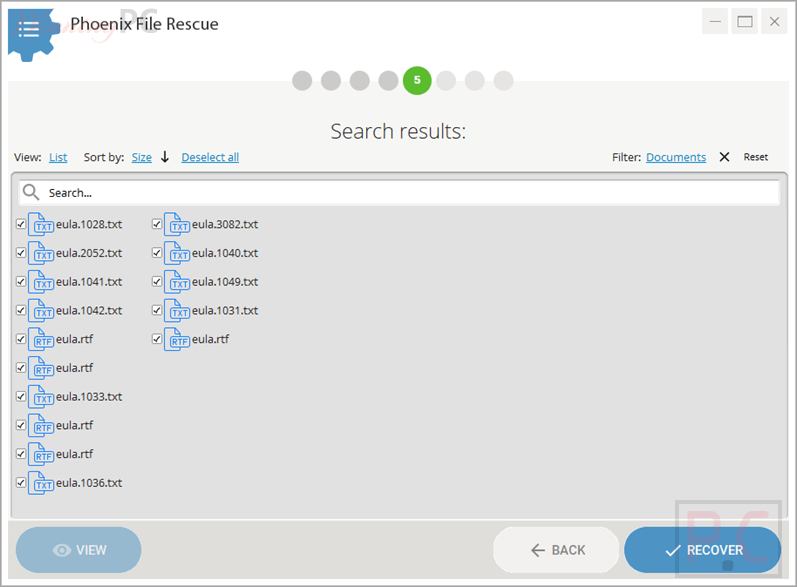Select the eula.1041.txt file name
797x587 pixels.
pos(89,282)
